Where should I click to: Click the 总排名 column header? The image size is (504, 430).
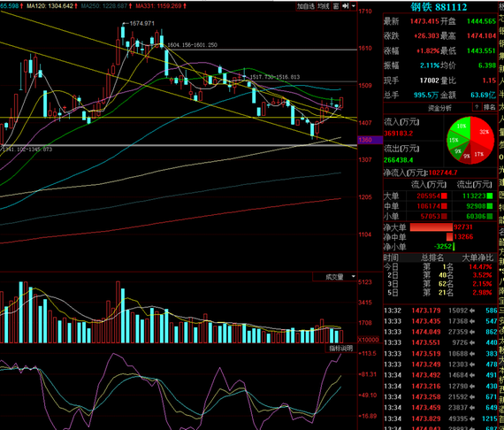432,258
